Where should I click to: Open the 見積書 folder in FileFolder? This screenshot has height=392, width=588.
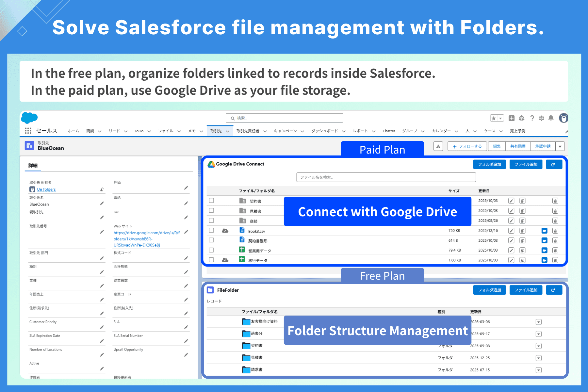[256, 358]
